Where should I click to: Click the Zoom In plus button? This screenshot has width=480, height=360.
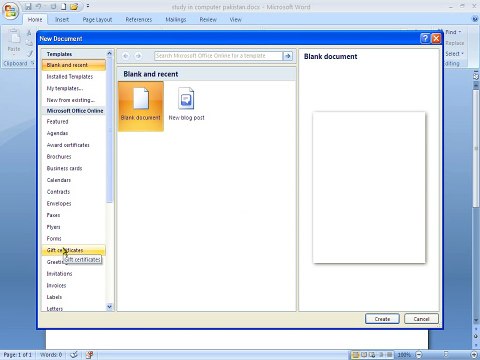click(475, 355)
